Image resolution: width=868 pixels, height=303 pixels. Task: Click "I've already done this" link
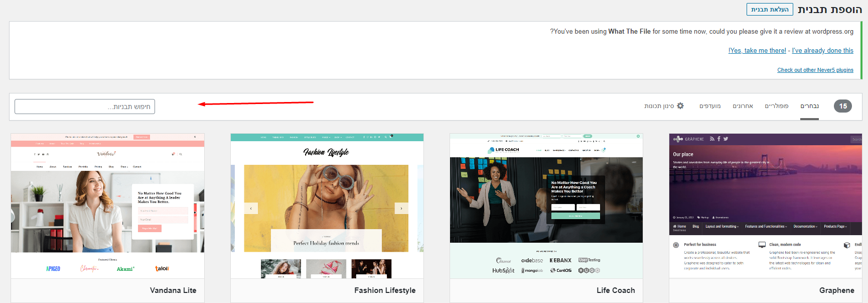click(823, 51)
